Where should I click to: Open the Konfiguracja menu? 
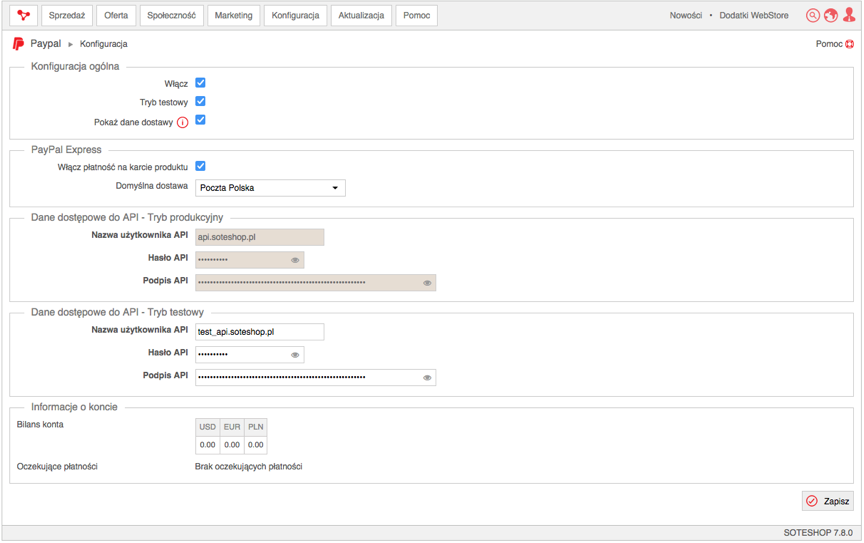click(x=295, y=15)
